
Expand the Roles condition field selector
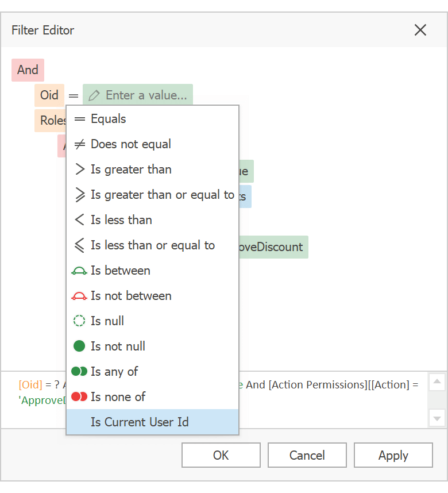pyautogui.click(x=52, y=120)
